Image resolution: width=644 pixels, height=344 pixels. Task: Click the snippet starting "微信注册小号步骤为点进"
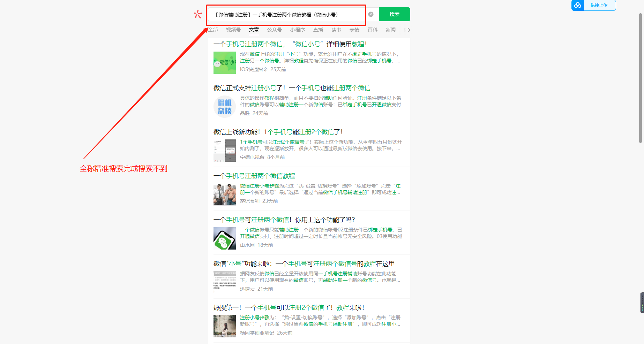tap(320, 189)
